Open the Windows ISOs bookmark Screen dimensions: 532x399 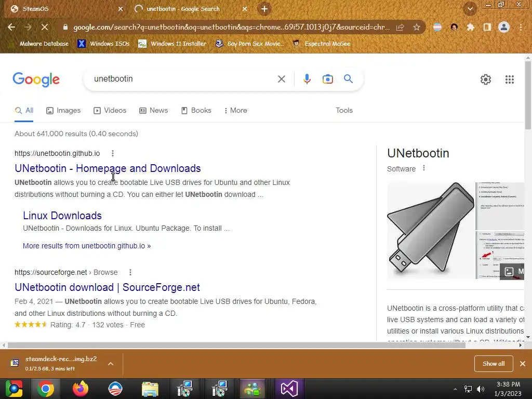[x=104, y=44]
